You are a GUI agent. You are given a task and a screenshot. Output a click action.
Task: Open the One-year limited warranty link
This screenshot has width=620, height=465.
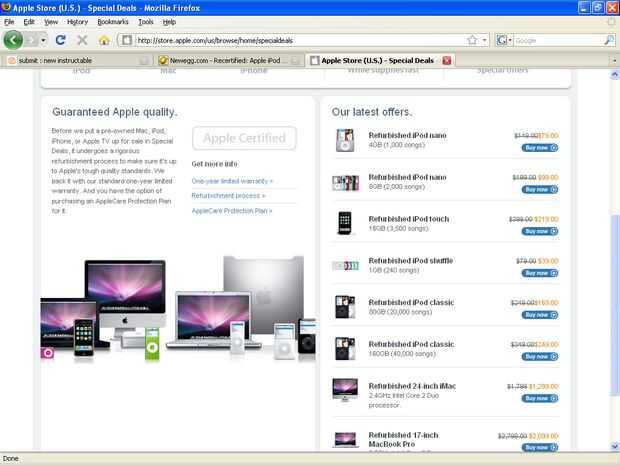pyautogui.click(x=232, y=181)
